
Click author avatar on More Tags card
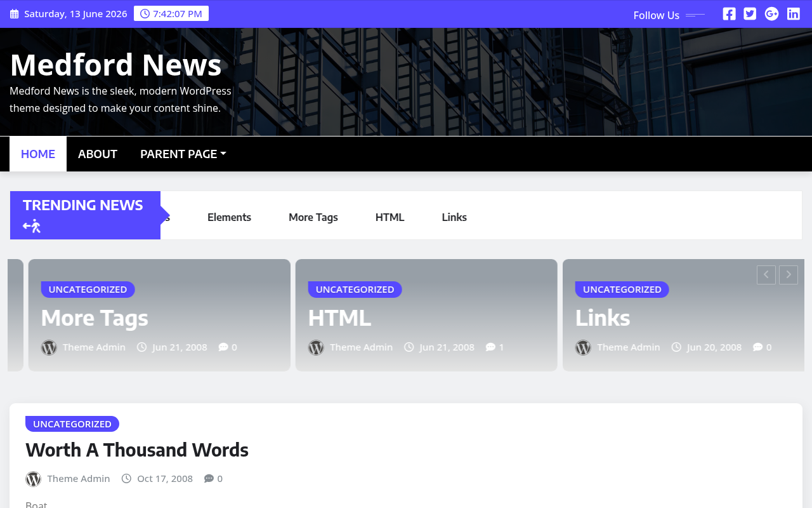coord(49,347)
